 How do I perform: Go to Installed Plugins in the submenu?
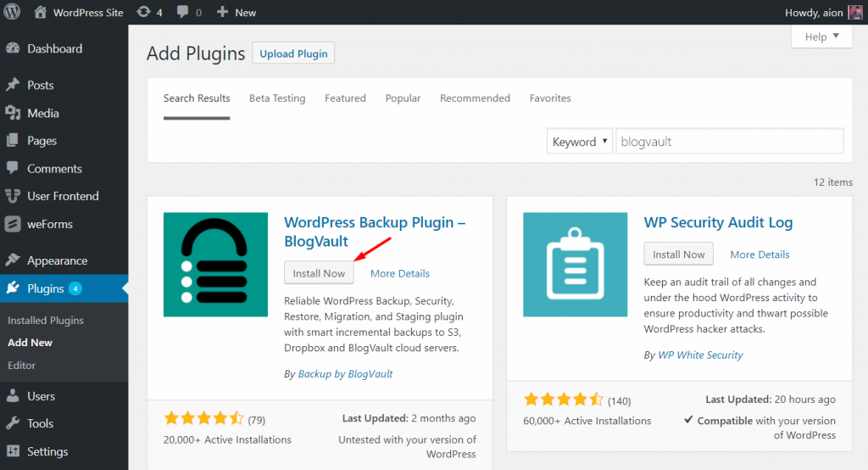click(46, 321)
